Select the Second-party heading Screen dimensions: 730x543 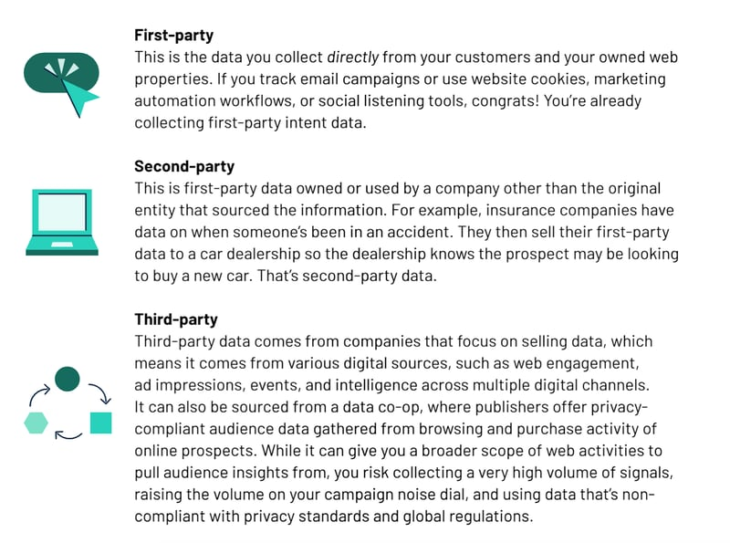(184, 167)
